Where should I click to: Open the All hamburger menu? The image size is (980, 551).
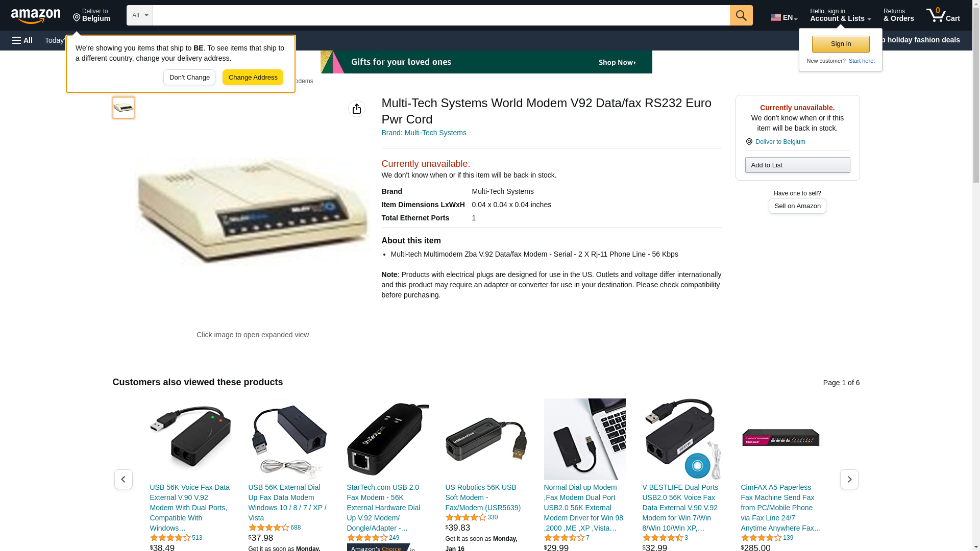tap(22, 40)
